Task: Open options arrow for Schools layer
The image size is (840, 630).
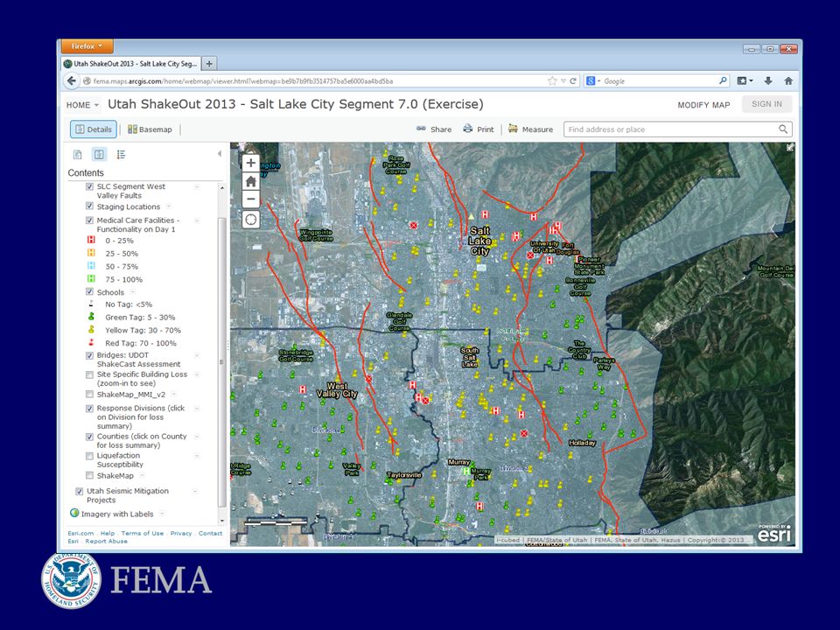Action: tap(133, 292)
